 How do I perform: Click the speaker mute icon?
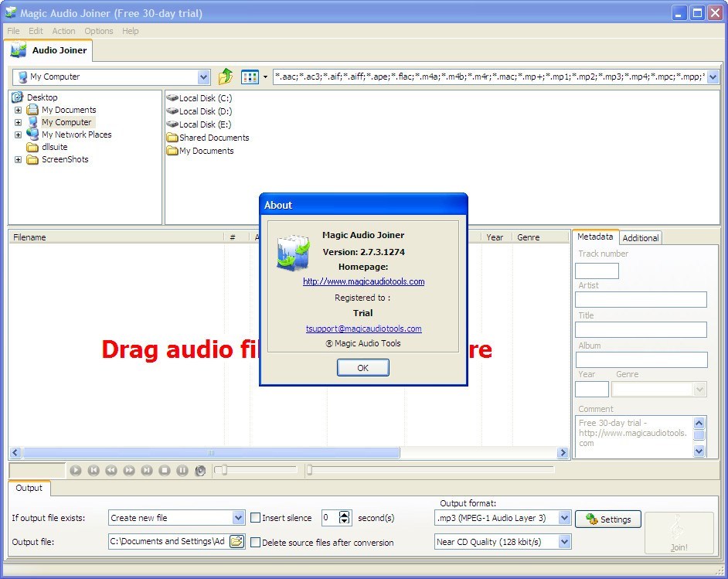(x=200, y=470)
